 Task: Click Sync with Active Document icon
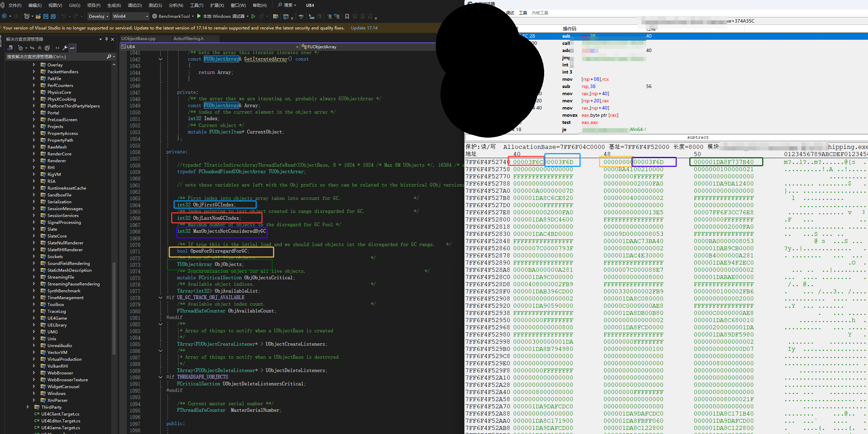tap(32, 48)
